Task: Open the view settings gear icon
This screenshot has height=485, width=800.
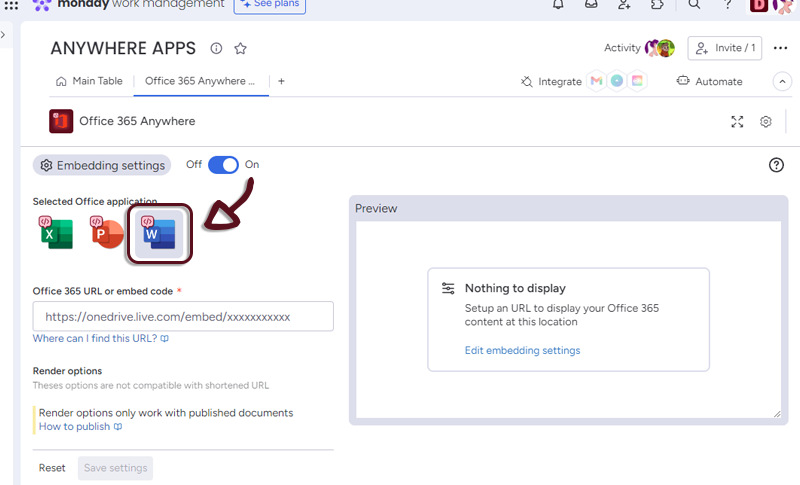Action: click(766, 122)
